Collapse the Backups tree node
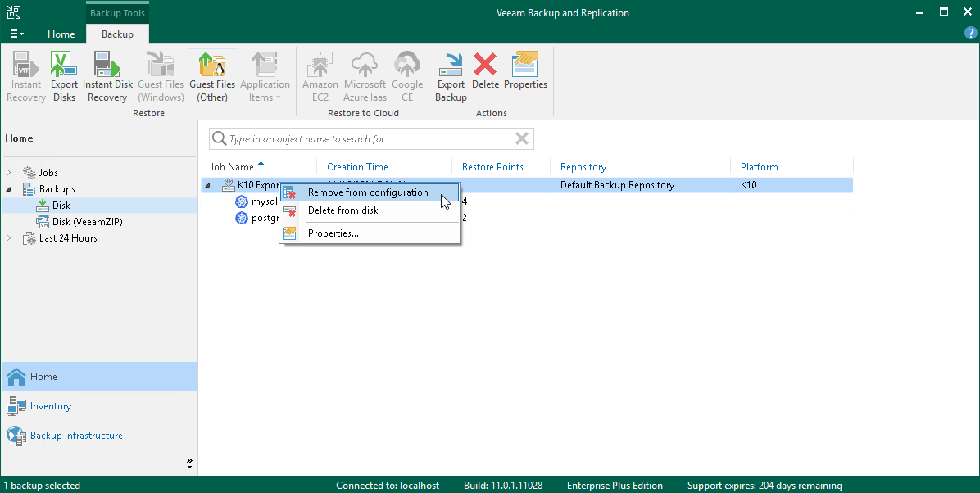 [x=9, y=188]
